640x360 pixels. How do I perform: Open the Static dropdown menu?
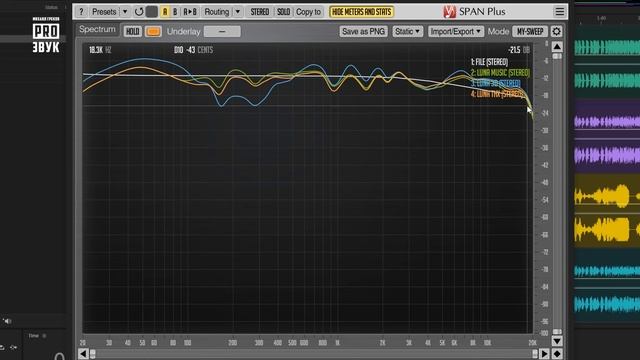(x=407, y=31)
